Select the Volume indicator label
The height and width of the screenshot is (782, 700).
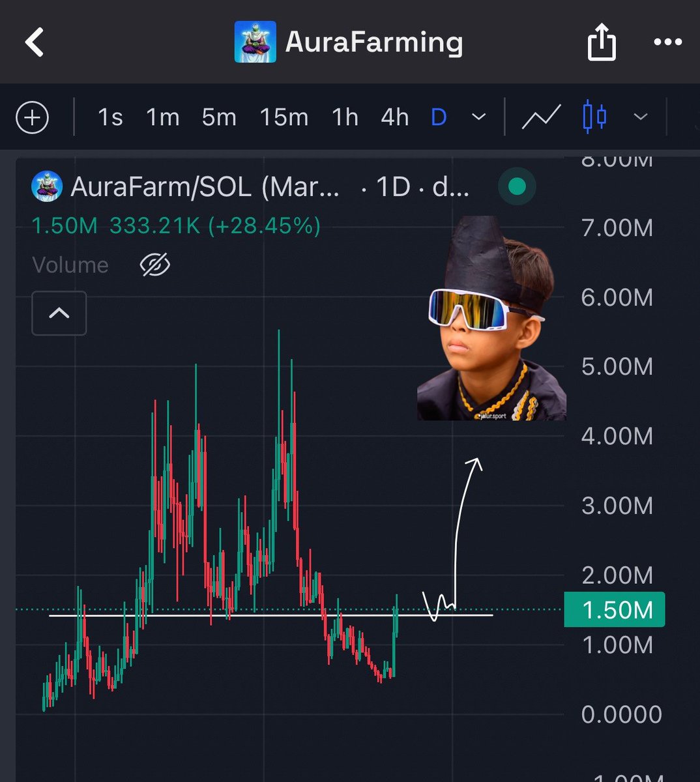coord(70,265)
